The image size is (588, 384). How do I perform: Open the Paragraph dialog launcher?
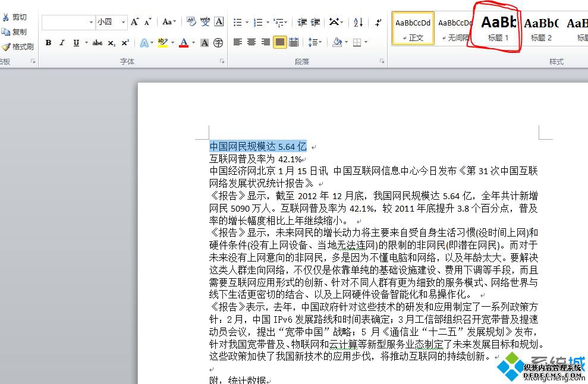382,61
